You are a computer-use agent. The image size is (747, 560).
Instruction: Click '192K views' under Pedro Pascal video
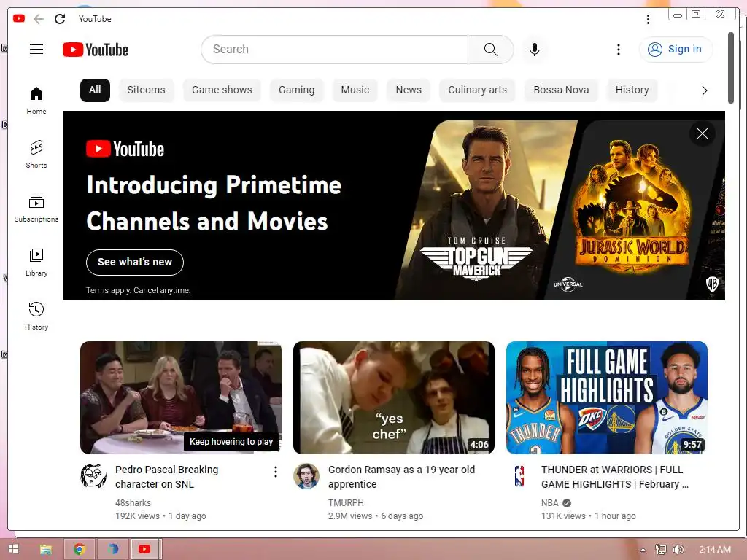[x=137, y=516]
